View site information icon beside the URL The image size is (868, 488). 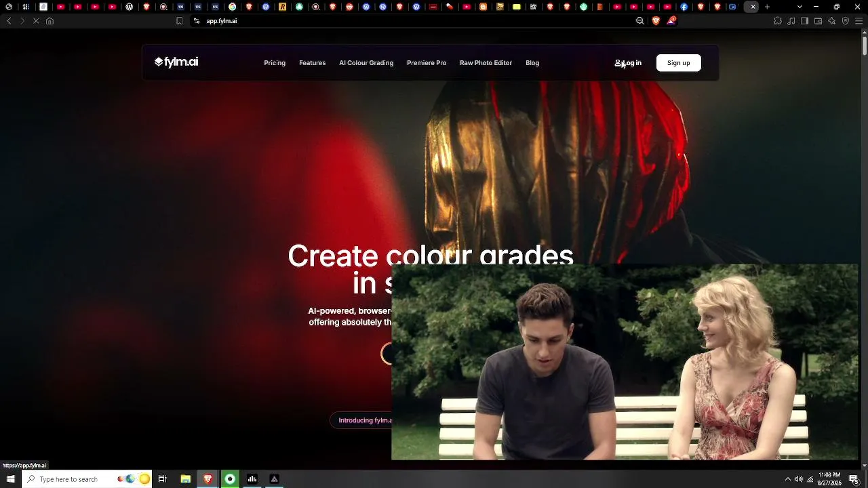[x=197, y=21]
